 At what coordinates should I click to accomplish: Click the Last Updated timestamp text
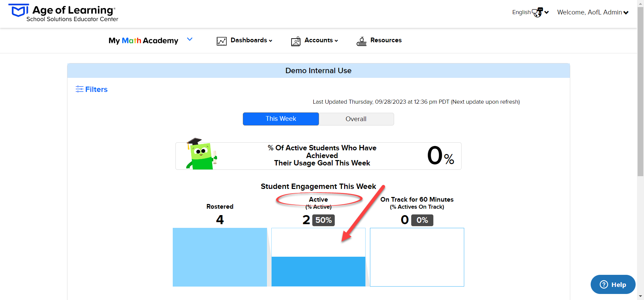pyautogui.click(x=416, y=102)
